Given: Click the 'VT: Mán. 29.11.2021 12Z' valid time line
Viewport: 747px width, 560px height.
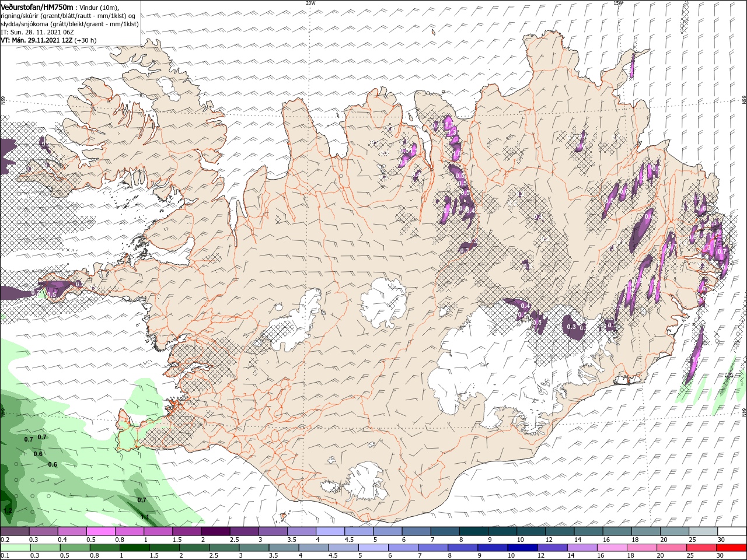Looking at the screenshot, I should coord(36,40).
